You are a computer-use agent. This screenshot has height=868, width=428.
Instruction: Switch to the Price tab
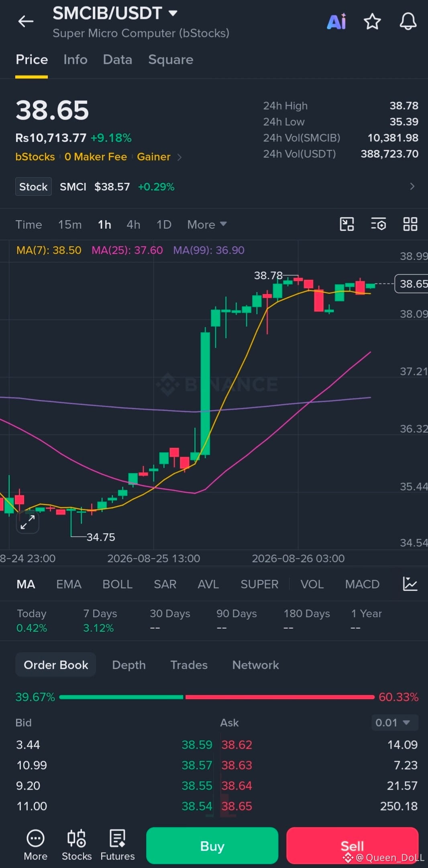pyautogui.click(x=32, y=59)
